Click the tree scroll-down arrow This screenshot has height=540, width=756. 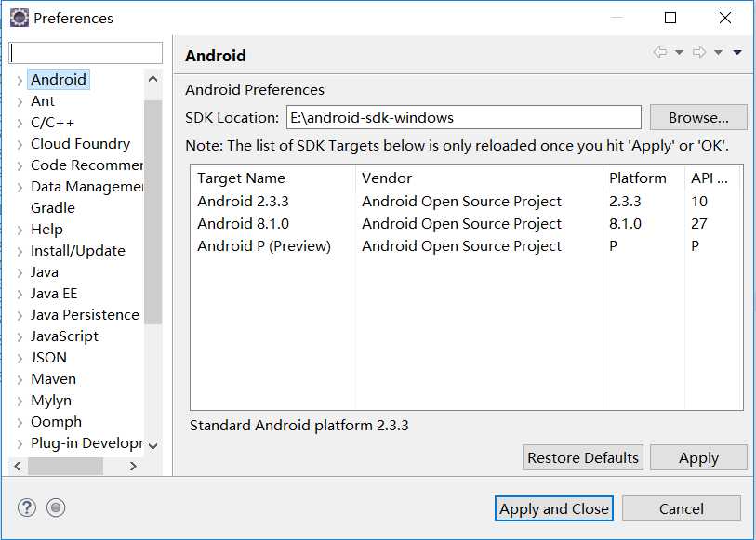pyautogui.click(x=153, y=446)
